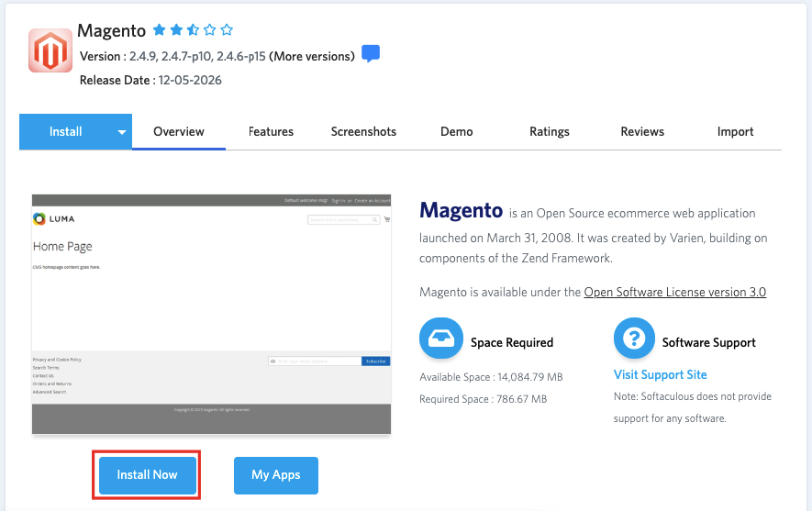Click the Install Now button
This screenshot has width=812, height=511.
[148, 475]
